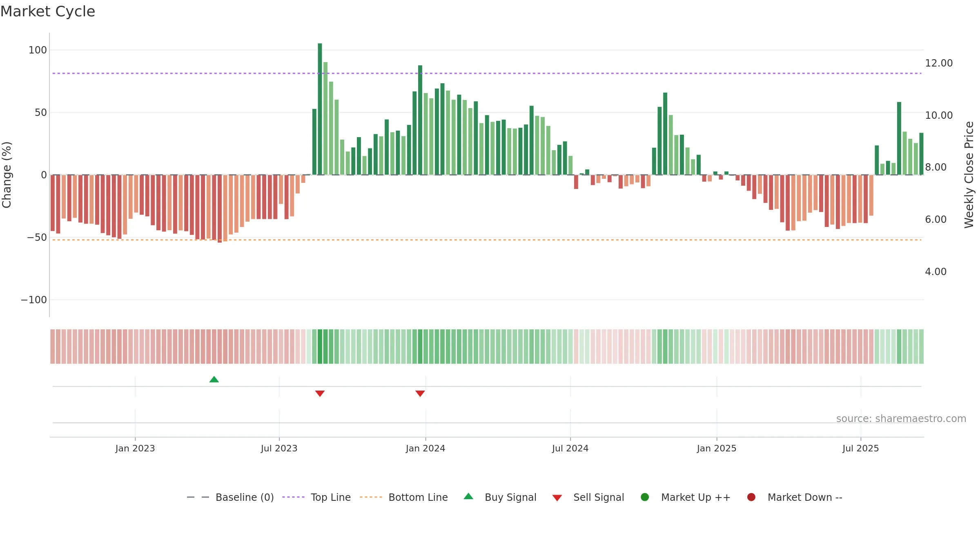Click the Jan 2025 axis label
Screen dimensions: 980x551
717,449
